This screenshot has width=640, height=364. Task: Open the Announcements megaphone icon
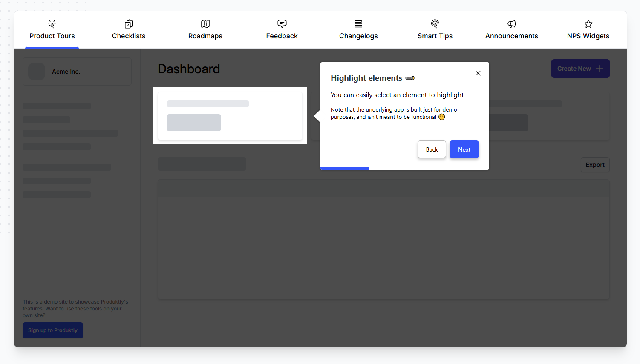pos(511,23)
